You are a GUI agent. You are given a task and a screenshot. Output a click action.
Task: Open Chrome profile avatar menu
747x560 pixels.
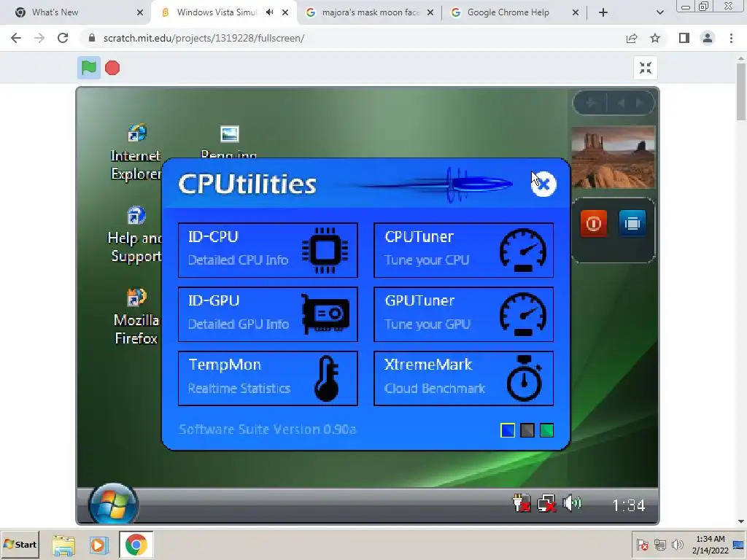pyautogui.click(x=708, y=38)
